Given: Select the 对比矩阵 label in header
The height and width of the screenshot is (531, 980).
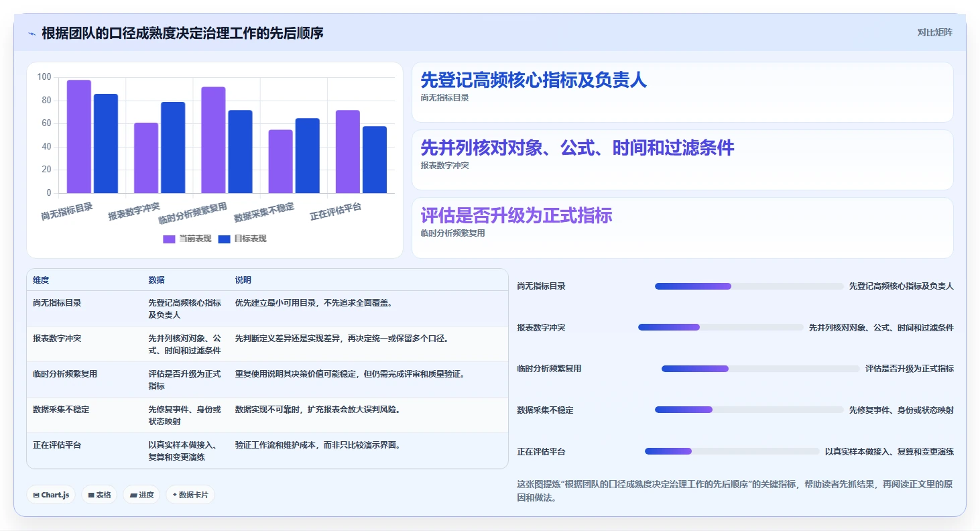Looking at the screenshot, I should point(934,32).
